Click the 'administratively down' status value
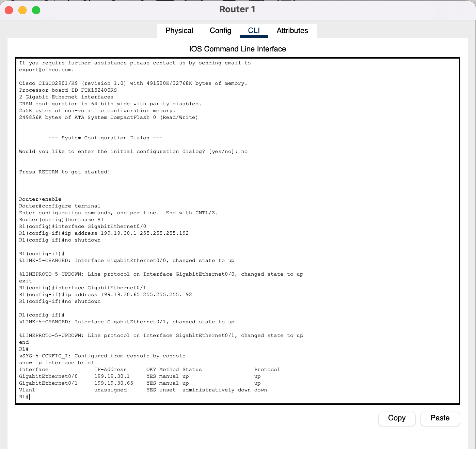 (217, 390)
